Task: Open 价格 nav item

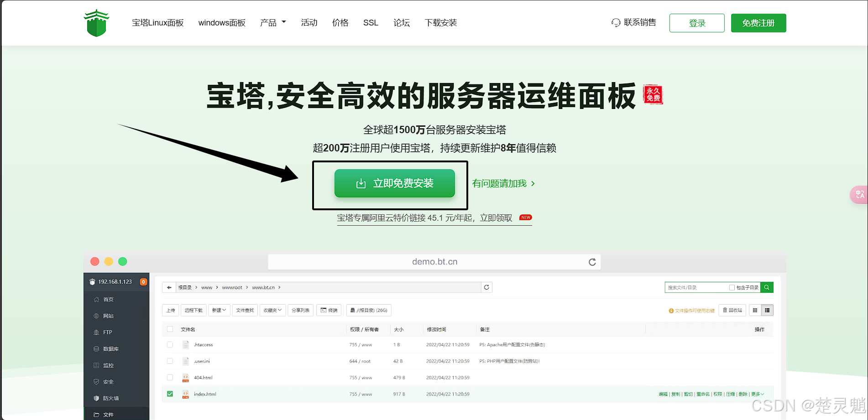Action: 340,23
